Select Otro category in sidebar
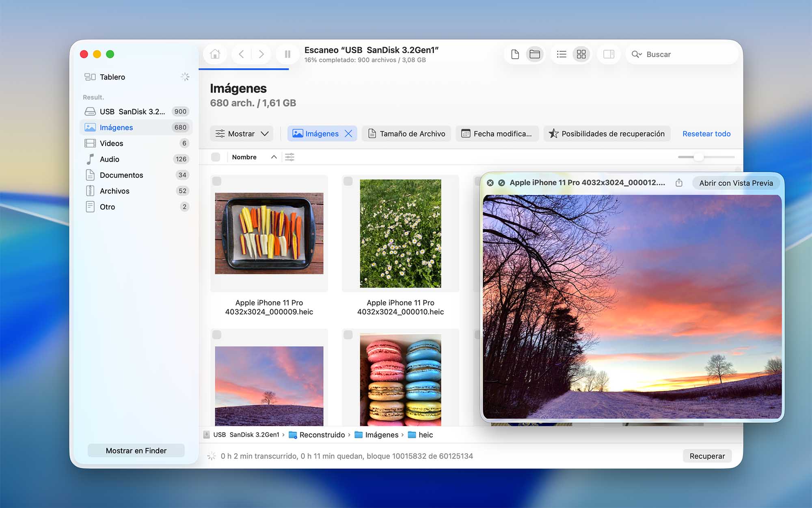The height and width of the screenshot is (508, 812). 136,206
